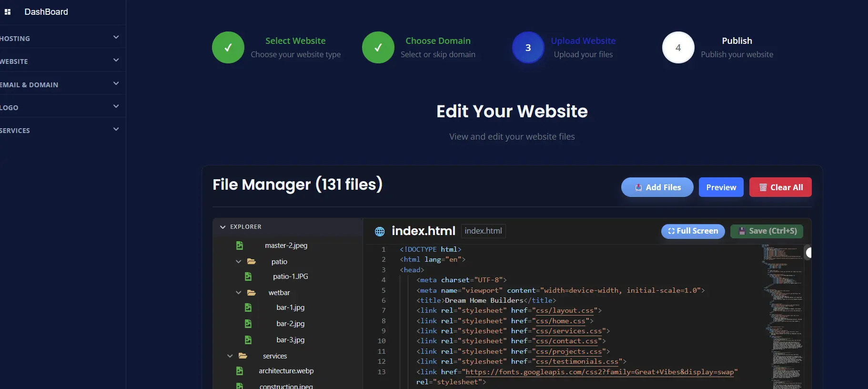Click the globe icon beside index.html
Screen dimensions: 868x389
click(x=380, y=232)
